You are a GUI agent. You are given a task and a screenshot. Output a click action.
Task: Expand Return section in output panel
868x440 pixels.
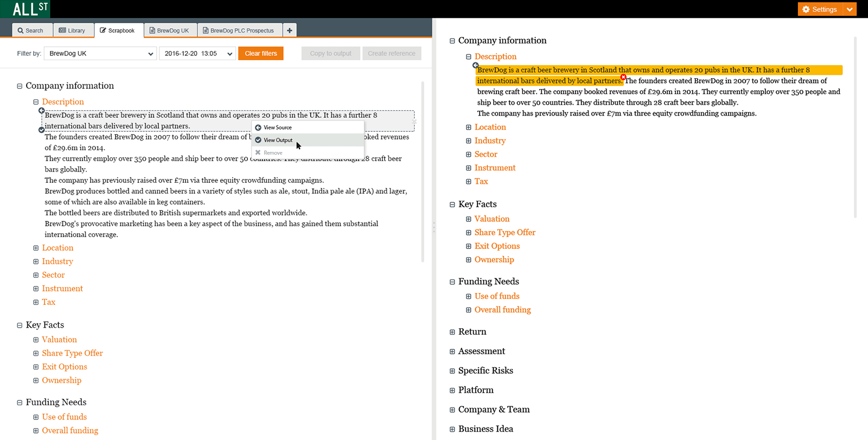(x=452, y=332)
